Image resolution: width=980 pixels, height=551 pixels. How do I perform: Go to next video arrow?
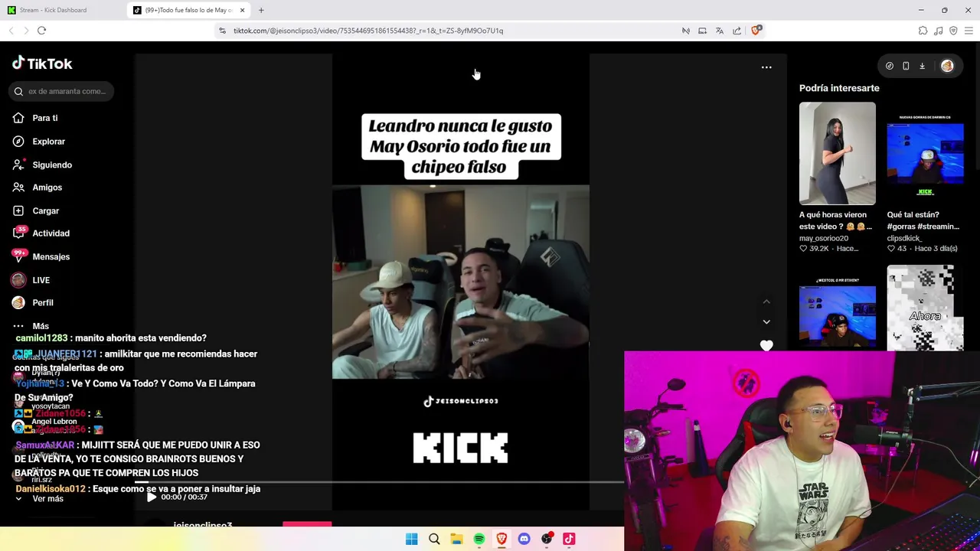[x=766, y=322]
